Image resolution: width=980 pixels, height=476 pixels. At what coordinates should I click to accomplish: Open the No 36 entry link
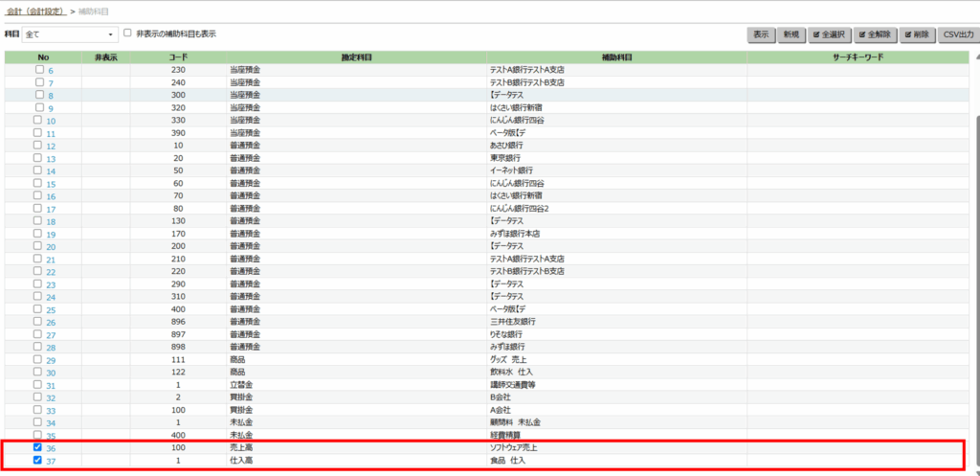tap(51, 448)
